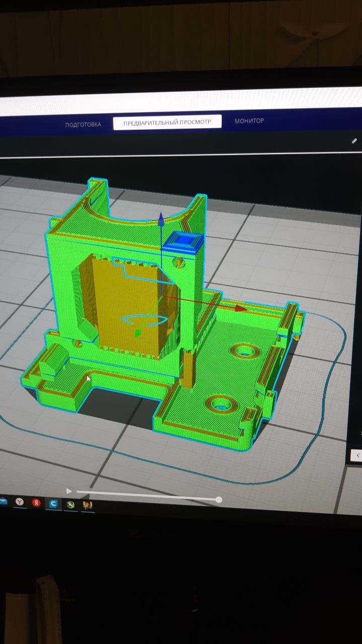The image size is (362, 644).
Task: Open Yandex Browser from the taskbar
Action: (19, 502)
